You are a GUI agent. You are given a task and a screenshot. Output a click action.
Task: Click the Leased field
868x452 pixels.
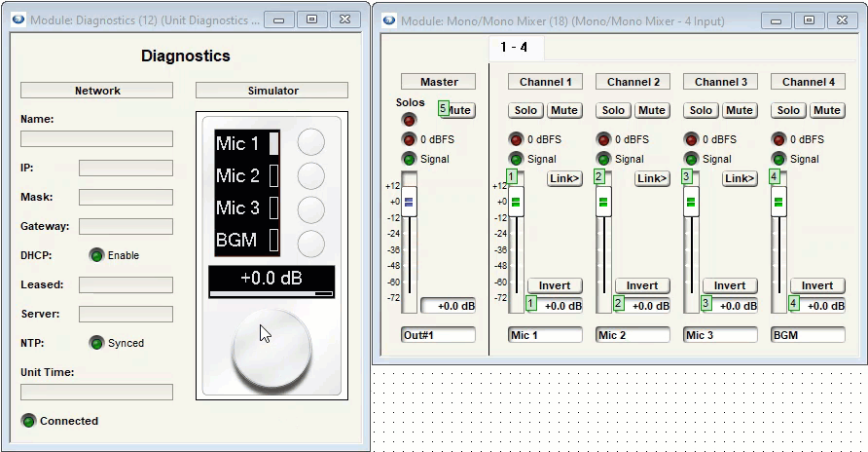(126, 285)
